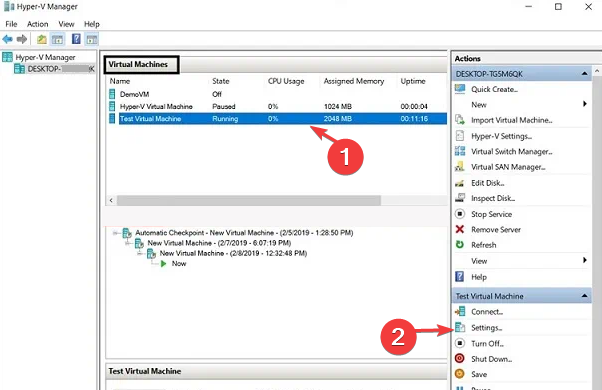Click Connect icon for Test Virtual Machine
602x390 pixels.
(460, 311)
